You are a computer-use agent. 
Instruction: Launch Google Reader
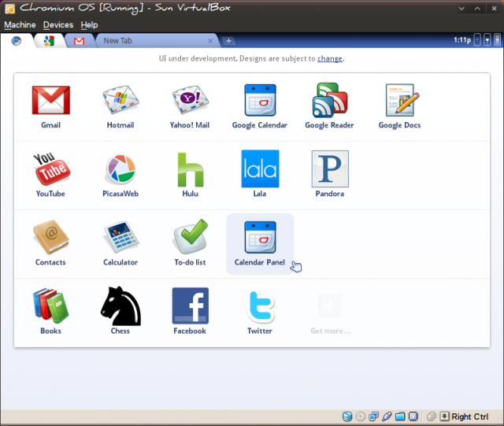330,100
